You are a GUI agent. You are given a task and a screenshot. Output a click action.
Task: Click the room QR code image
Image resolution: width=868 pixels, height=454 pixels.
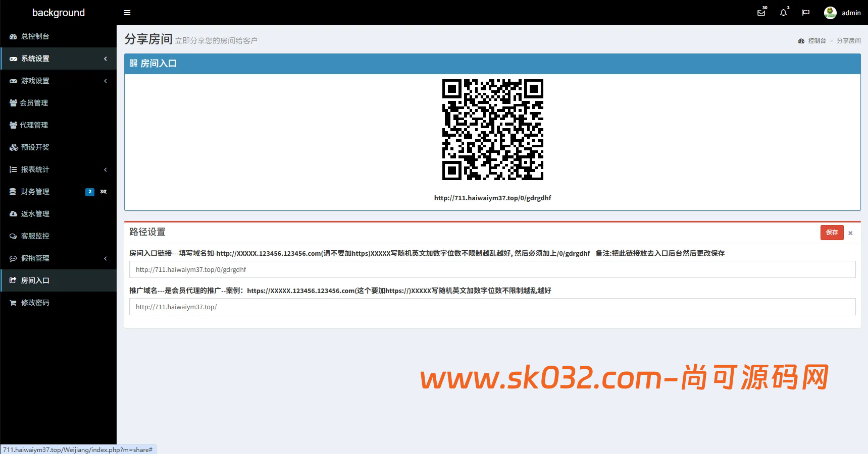(493, 130)
